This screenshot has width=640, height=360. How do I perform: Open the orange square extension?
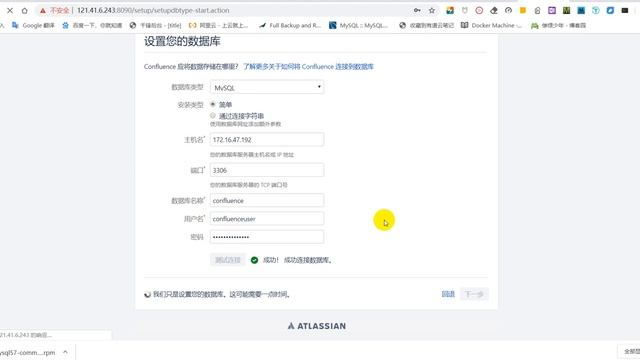[x=523, y=11]
